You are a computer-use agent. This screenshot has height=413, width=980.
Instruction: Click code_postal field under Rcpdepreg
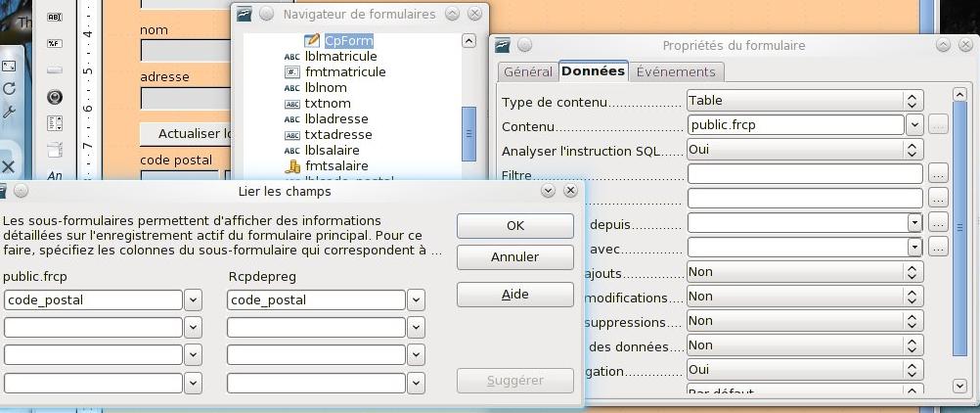coord(316,299)
